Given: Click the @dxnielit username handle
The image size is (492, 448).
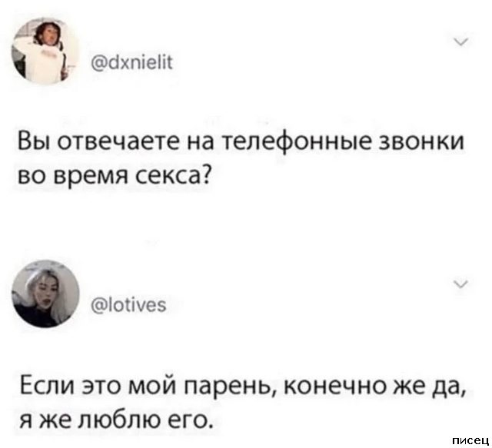Looking at the screenshot, I should [131, 64].
